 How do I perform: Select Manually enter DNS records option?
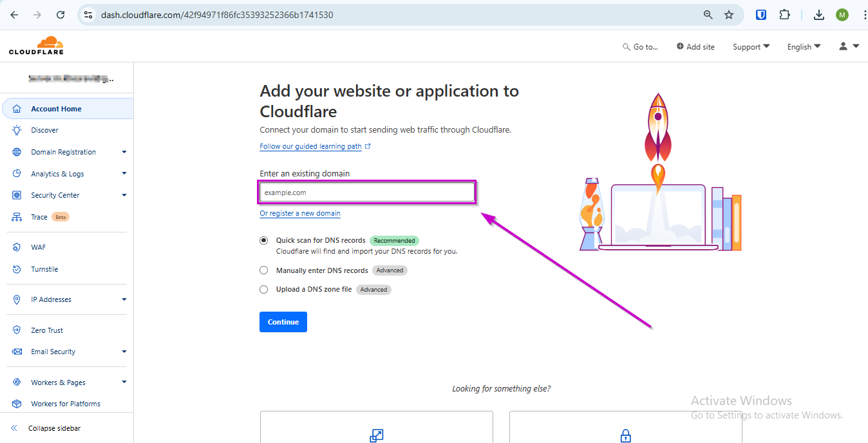(x=264, y=270)
